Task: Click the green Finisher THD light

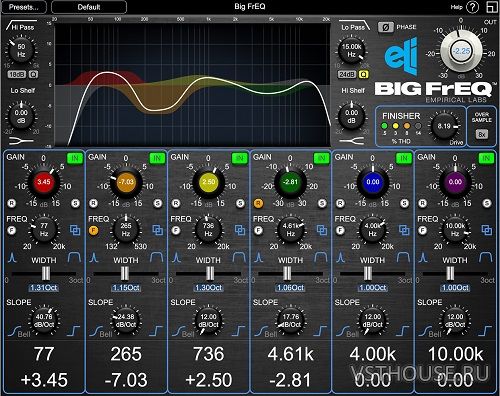Action: coord(384,126)
